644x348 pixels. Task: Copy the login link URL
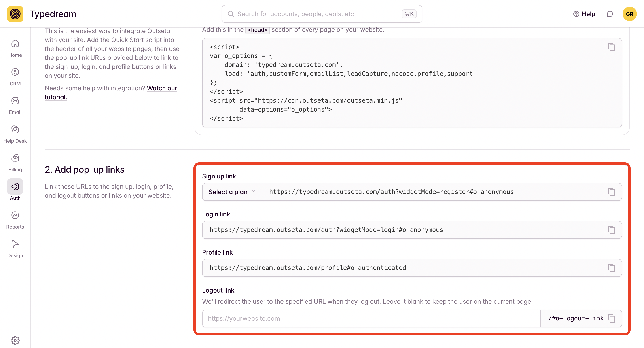pyautogui.click(x=611, y=230)
